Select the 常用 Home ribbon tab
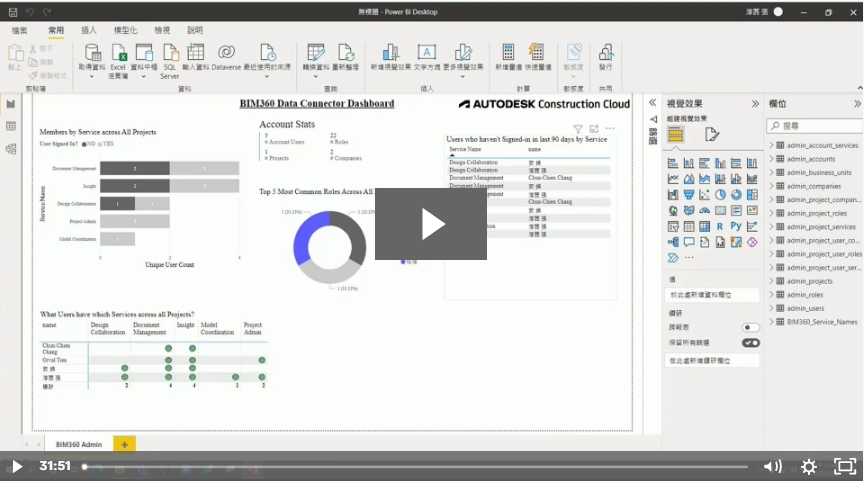The height and width of the screenshot is (481, 864). click(56, 30)
